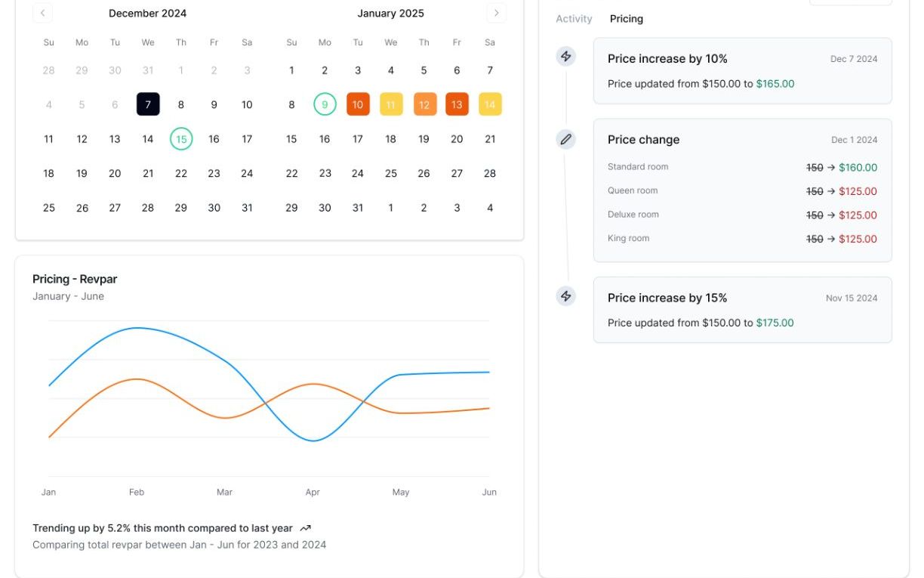
Task: Select the Pricing tab
Action: (x=627, y=19)
